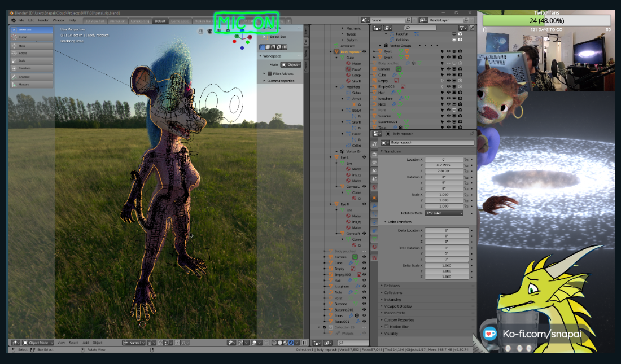The height and width of the screenshot is (364, 621).
Task: Toggle the Filter Add-ons checkbox
Action: 269,73
